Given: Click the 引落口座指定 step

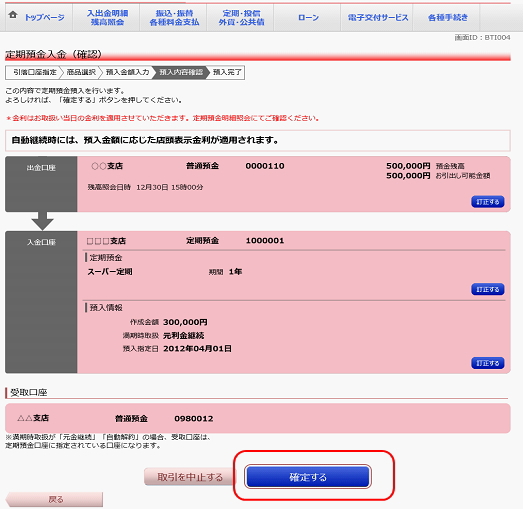Looking at the screenshot, I should click(35, 72).
